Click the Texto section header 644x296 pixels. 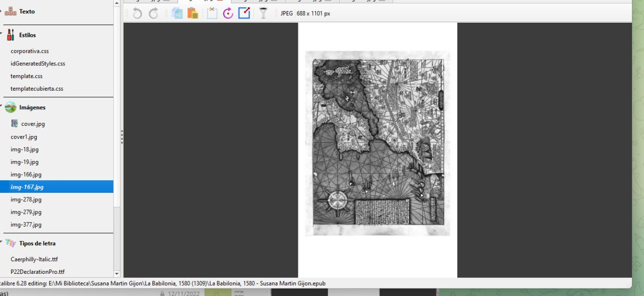pos(27,12)
